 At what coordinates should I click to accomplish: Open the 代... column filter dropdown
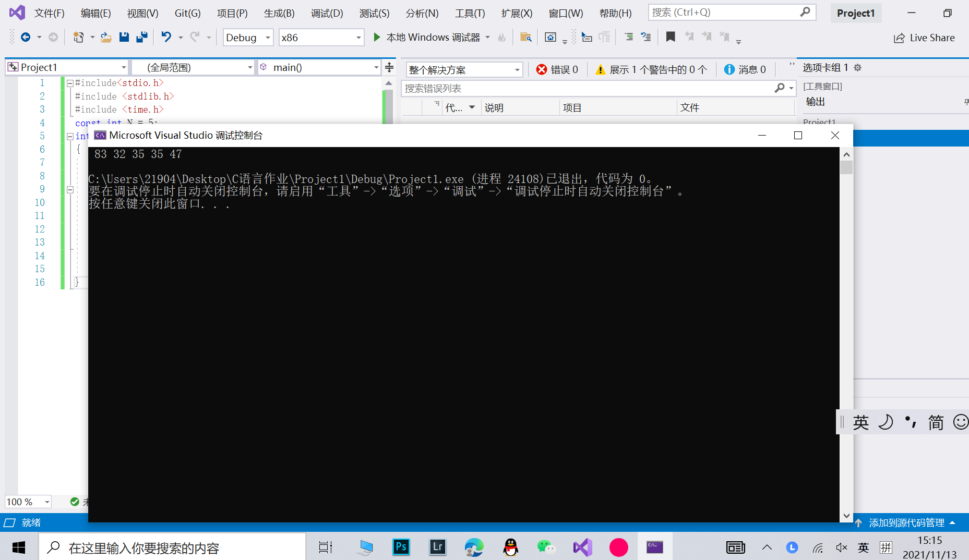click(472, 107)
